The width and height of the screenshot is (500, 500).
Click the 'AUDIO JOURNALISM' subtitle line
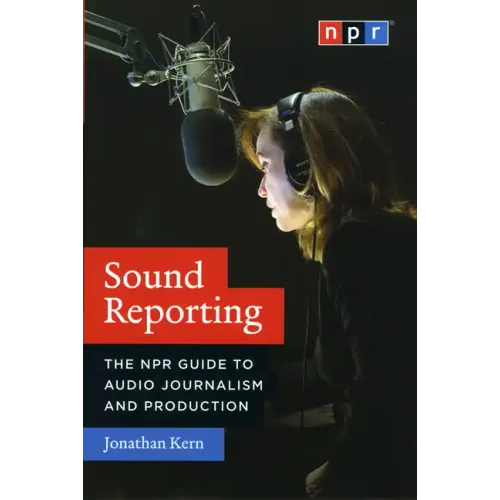[x=184, y=385]
